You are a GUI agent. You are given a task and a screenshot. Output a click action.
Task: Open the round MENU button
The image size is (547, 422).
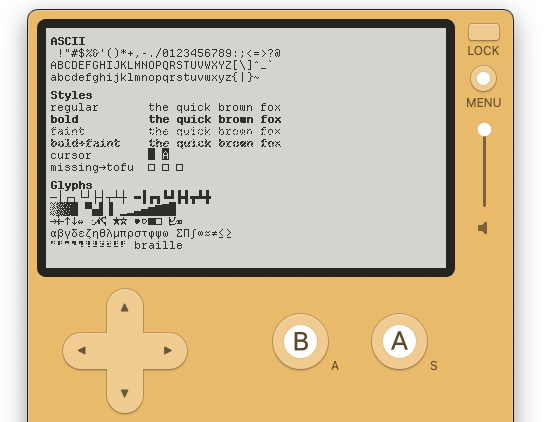pyautogui.click(x=483, y=79)
